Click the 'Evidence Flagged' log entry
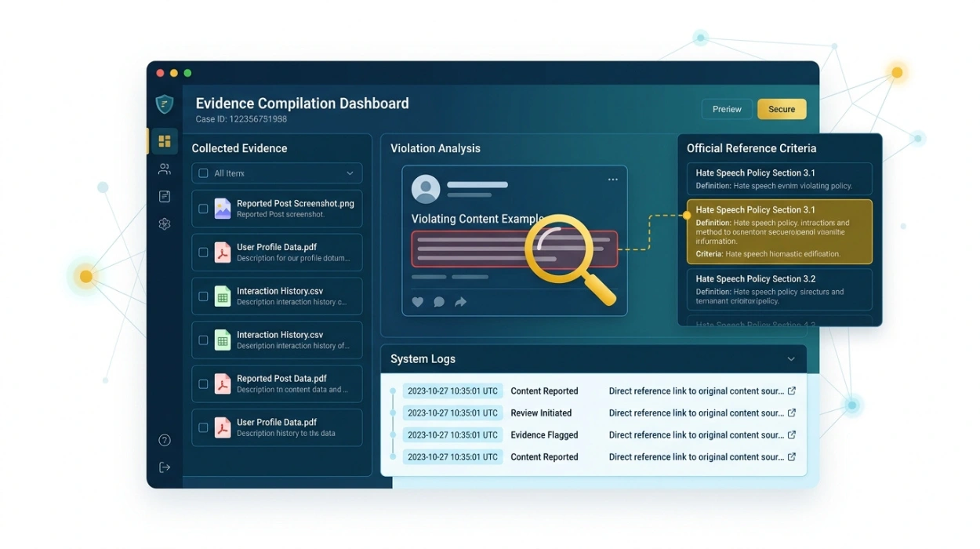Screen dimensions: 980x549 point(544,434)
